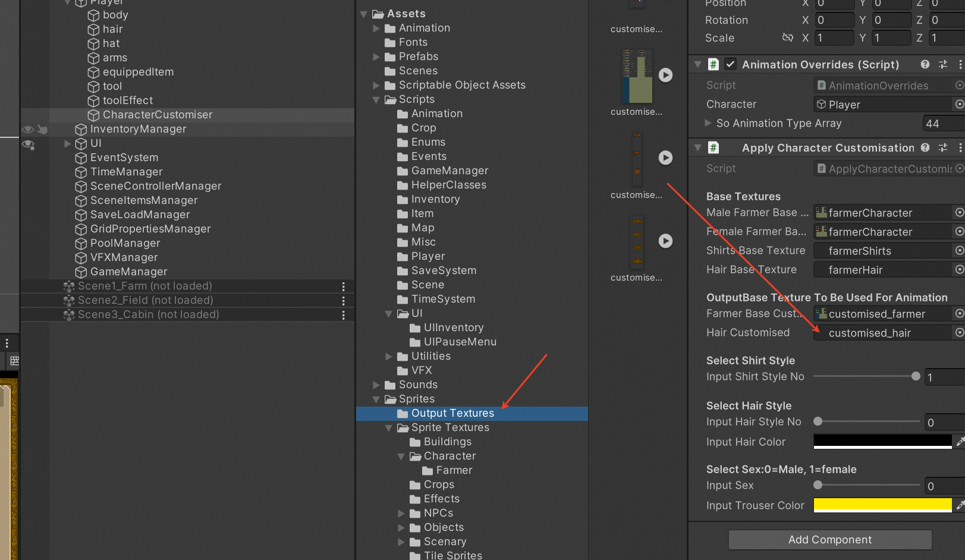This screenshot has height=560, width=965.
Task: Toggle the scale proportions link icon
Action: 788,37
